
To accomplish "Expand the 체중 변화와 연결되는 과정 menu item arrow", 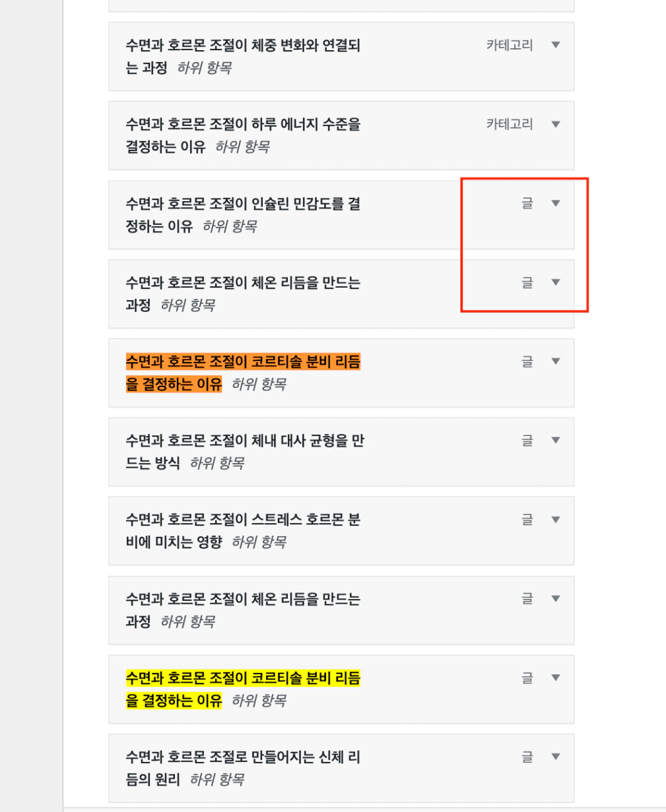I will coord(556,45).
